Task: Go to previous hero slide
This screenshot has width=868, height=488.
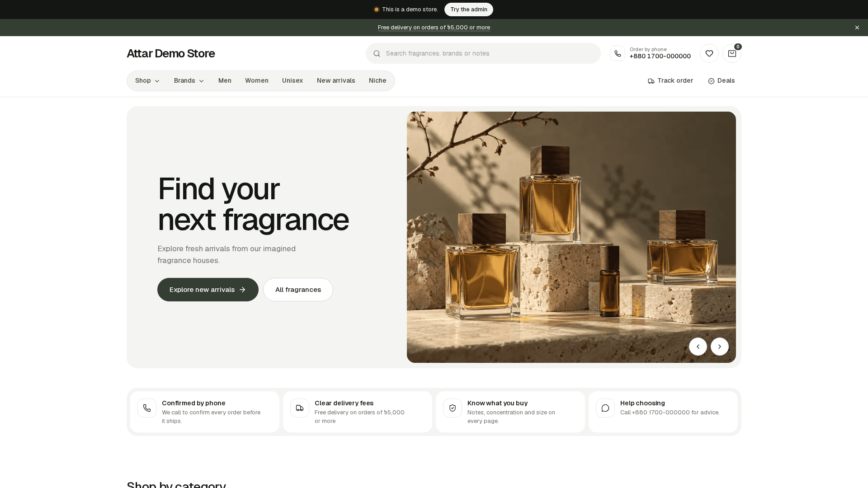Action: tap(698, 347)
